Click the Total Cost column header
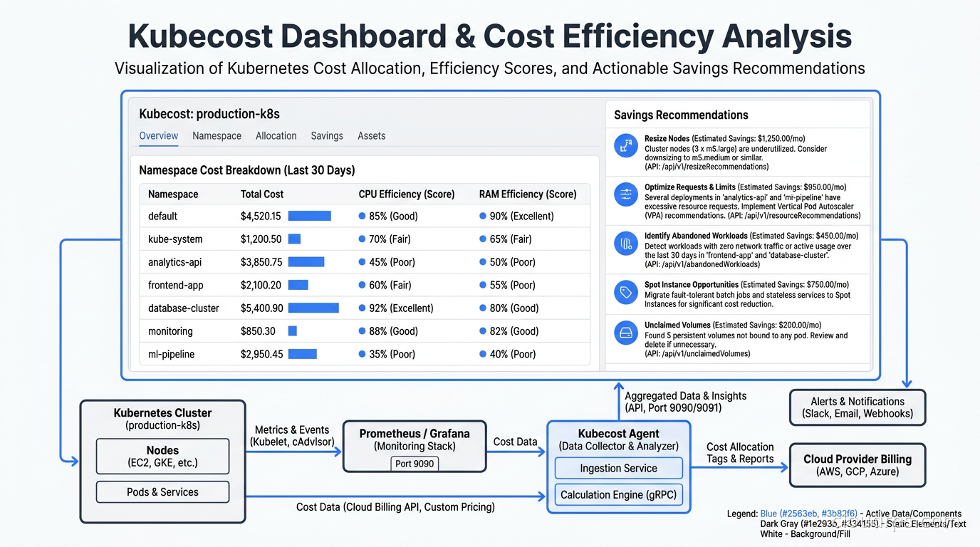Image resolution: width=980 pixels, height=547 pixels. coord(262,194)
